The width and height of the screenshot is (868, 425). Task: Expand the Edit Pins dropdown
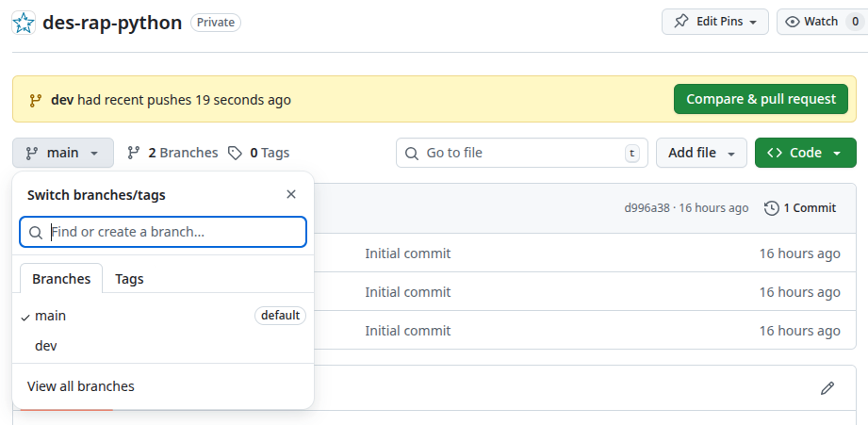coord(715,22)
